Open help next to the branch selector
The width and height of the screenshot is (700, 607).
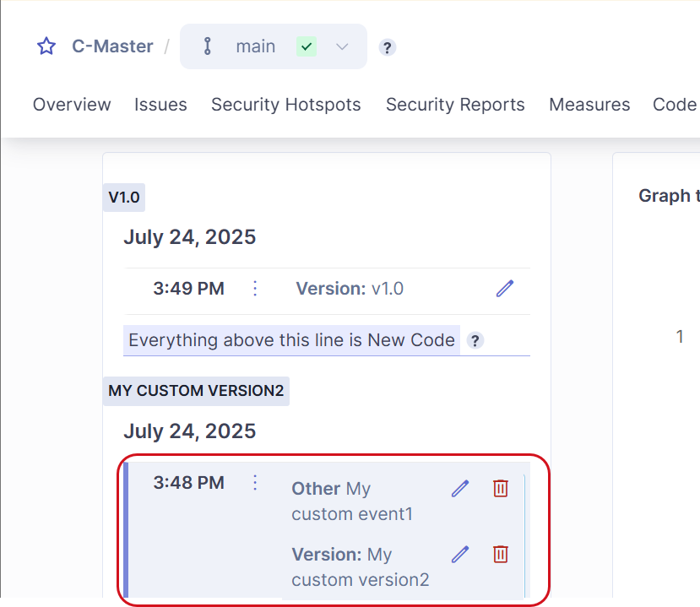pos(387,47)
